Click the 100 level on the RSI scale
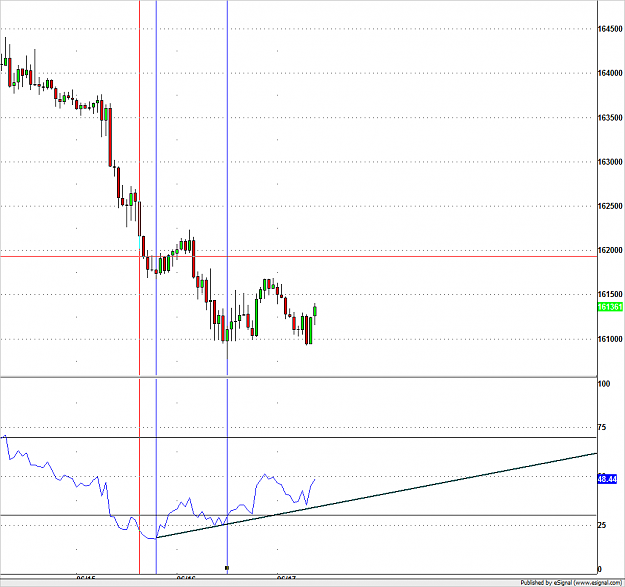 [603, 384]
